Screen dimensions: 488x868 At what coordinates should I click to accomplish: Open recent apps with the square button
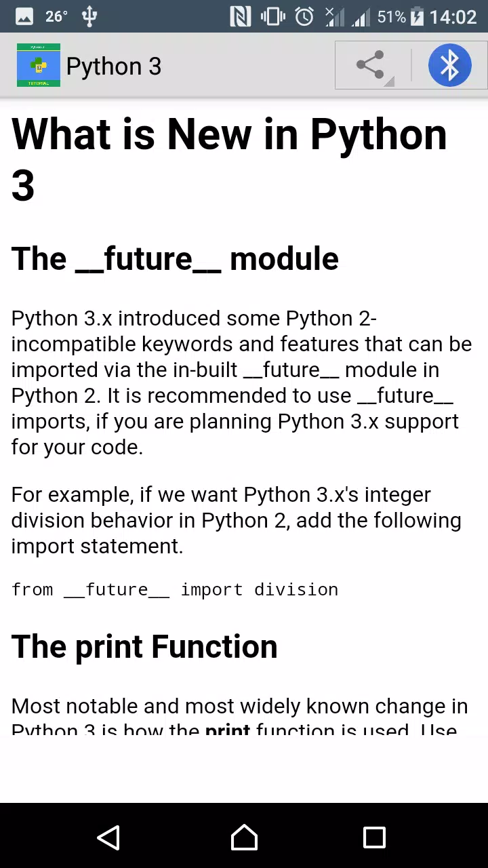coord(374,838)
